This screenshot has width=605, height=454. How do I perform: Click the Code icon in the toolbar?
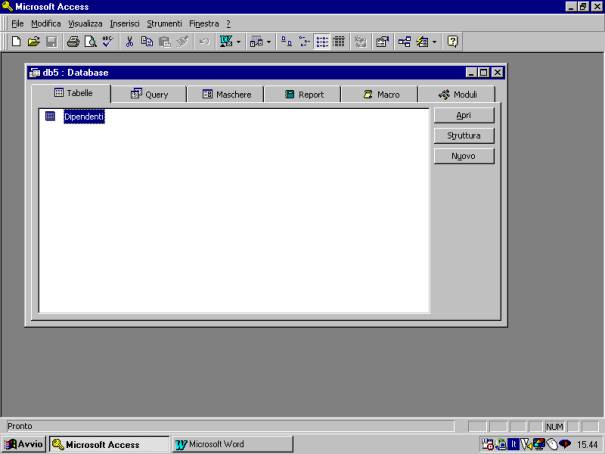click(361, 41)
